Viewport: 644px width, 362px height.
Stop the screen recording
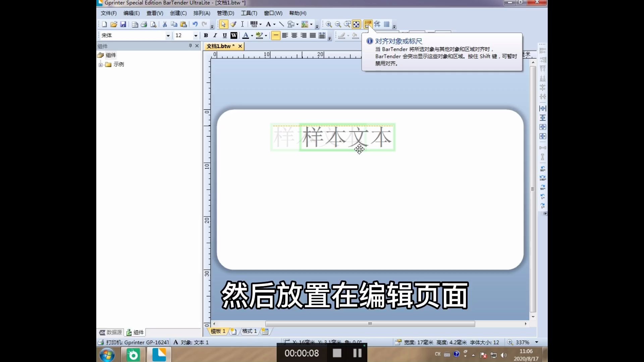click(337, 353)
